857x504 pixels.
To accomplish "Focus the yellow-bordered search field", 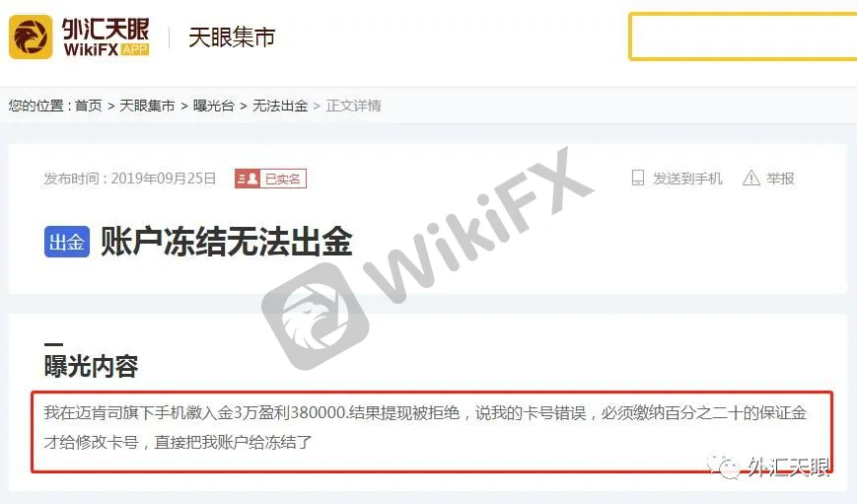I will (743, 36).
